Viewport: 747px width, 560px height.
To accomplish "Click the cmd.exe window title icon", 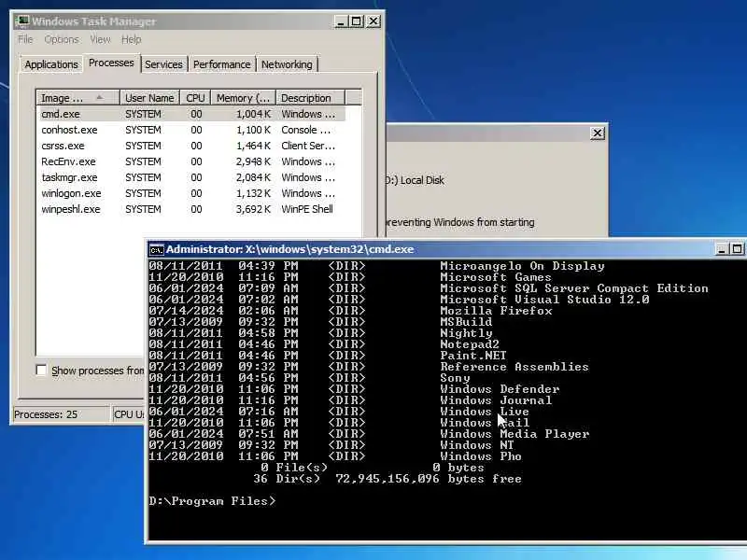I will tap(156, 249).
